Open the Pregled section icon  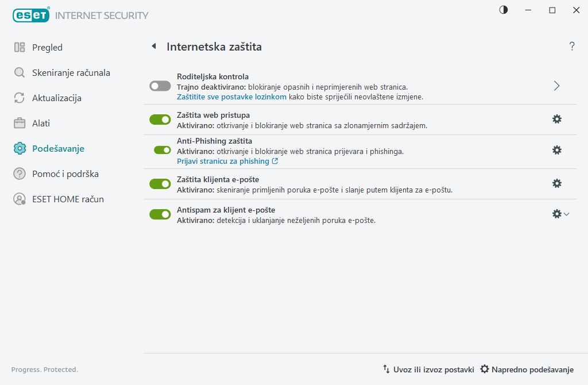click(20, 47)
